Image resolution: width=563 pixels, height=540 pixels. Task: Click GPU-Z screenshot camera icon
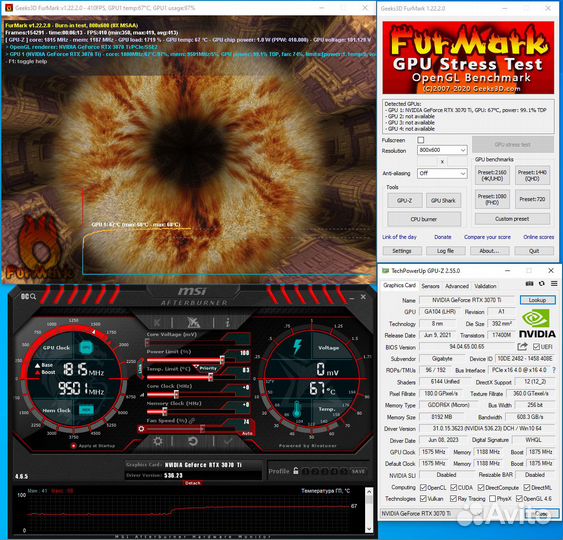(x=529, y=284)
